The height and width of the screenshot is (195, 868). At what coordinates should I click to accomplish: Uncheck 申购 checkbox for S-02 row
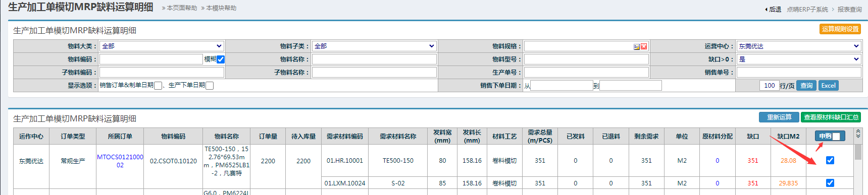point(830,183)
